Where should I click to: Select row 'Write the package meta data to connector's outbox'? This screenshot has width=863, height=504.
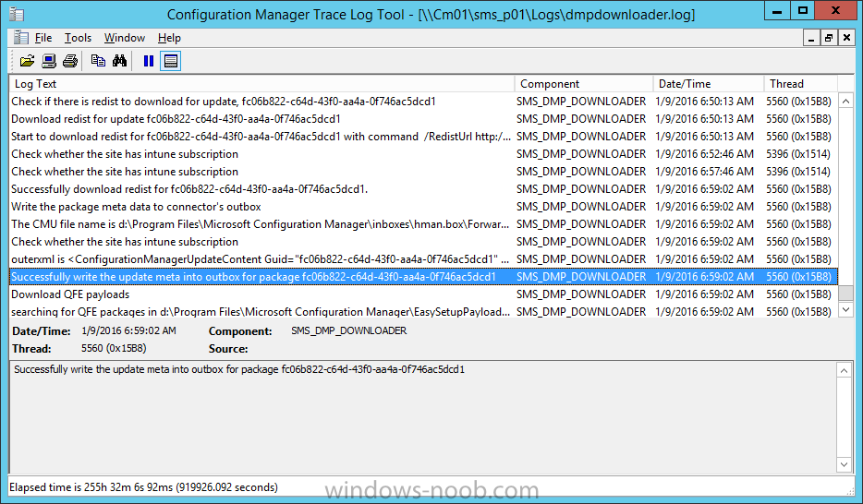pos(423,207)
